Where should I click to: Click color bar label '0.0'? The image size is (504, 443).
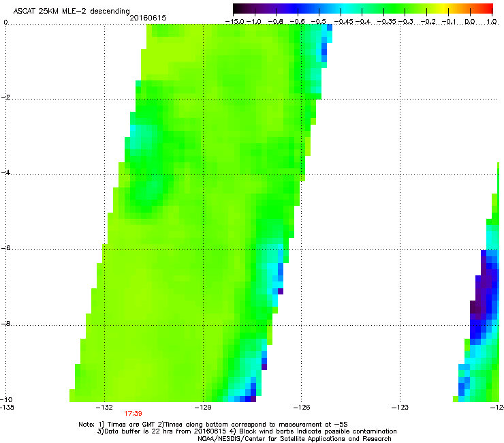(470, 22)
